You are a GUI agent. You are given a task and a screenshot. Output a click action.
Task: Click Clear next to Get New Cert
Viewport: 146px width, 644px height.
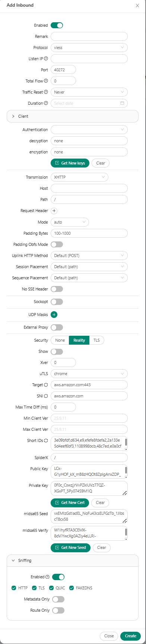[x=100, y=502]
